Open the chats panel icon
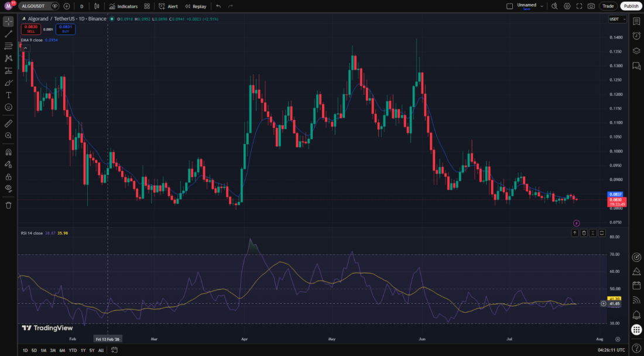This screenshot has height=356, width=644. [636, 66]
